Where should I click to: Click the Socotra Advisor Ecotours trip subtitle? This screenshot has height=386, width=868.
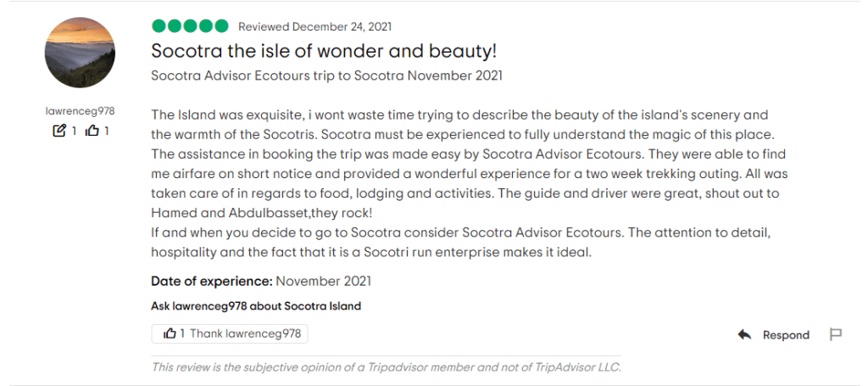coord(326,76)
